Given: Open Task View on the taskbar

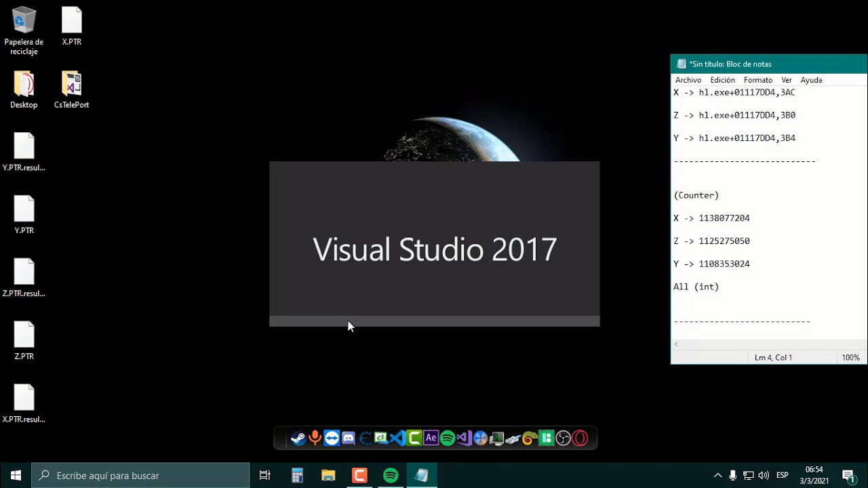Looking at the screenshot, I should 265,476.
